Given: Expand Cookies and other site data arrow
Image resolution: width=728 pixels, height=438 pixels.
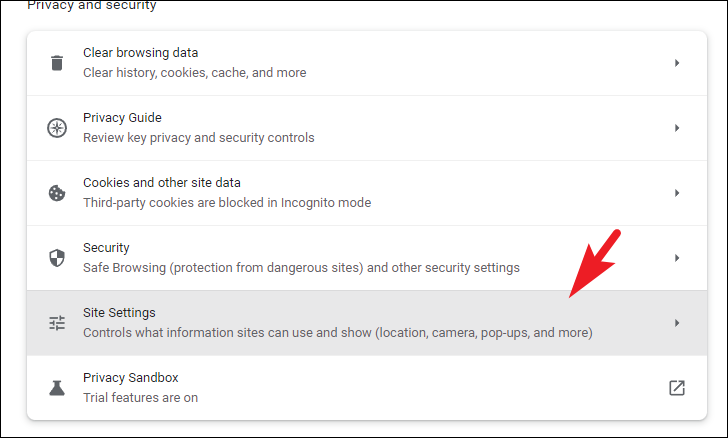Looking at the screenshot, I should click(676, 193).
